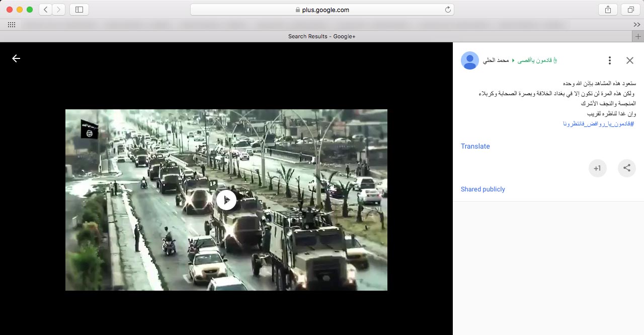Click the share icon beside +1
The height and width of the screenshot is (335, 644).
(626, 168)
